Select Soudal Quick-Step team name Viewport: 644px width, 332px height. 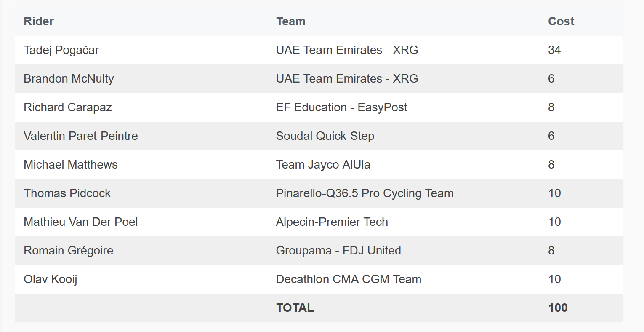(x=325, y=136)
